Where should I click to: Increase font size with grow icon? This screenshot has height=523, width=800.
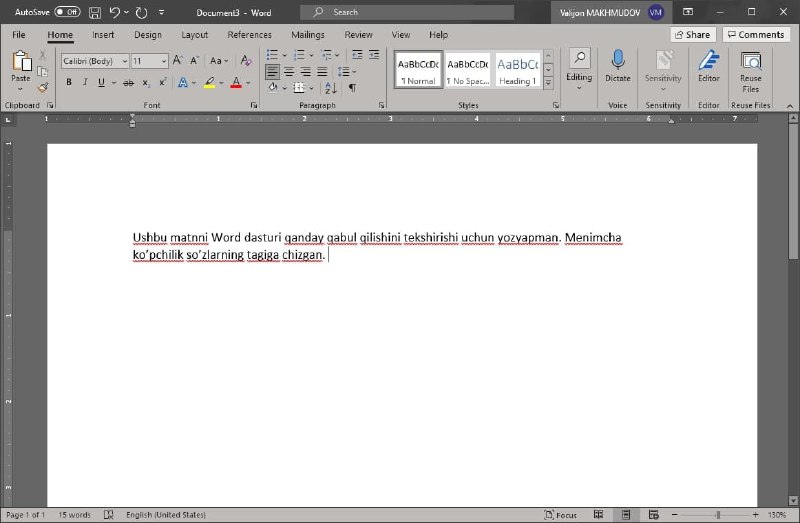tap(177, 61)
